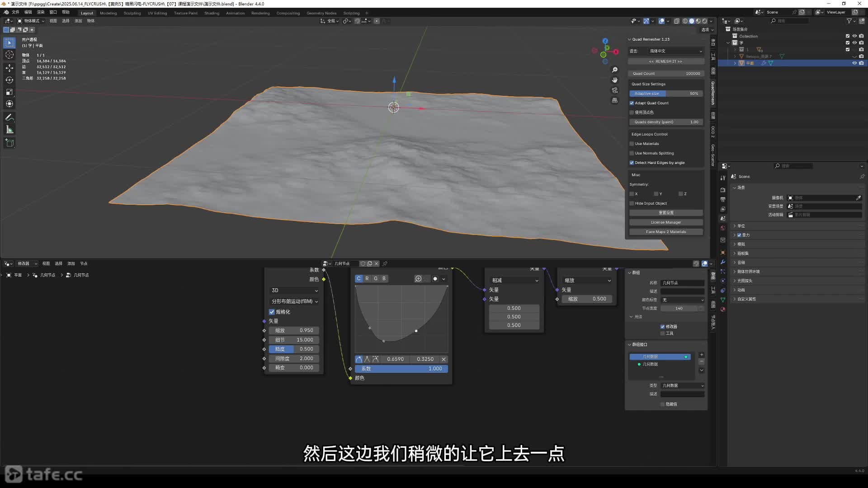
Task: Open the World properties tab icon
Action: tap(723, 228)
